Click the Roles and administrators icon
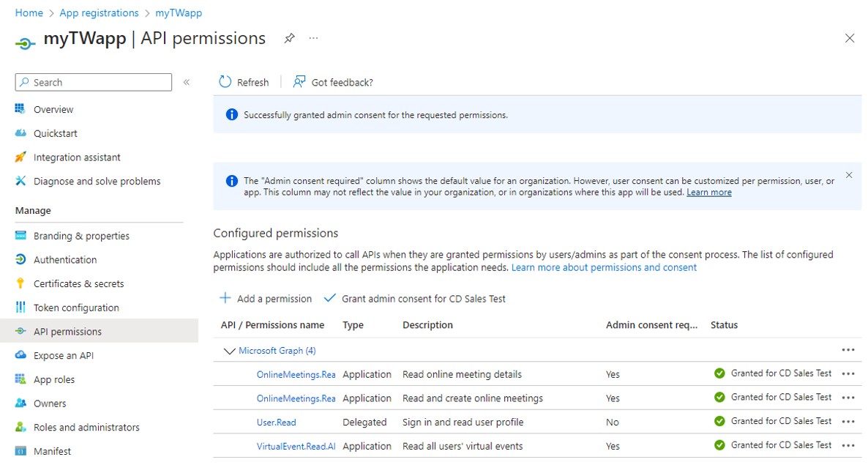The image size is (868, 465). pos(20,427)
